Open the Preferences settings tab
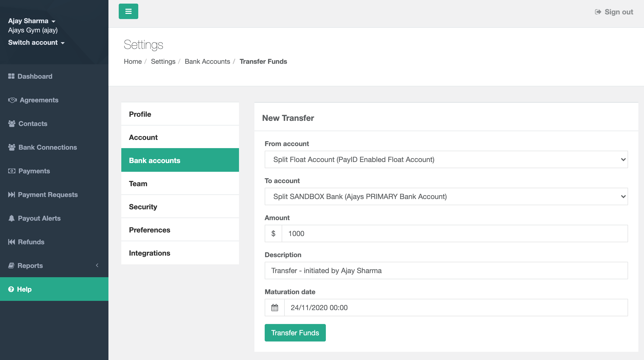This screenshot has width=644, height=360. (x=150, y=230)
